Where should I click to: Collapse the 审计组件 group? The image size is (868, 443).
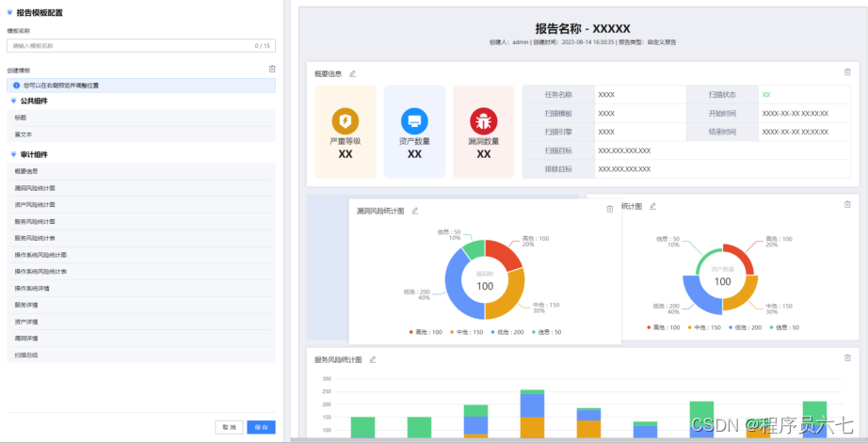coord(14,155)
